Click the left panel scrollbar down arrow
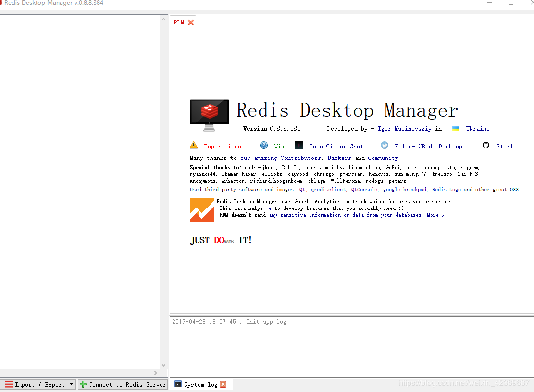534x392 pixels. pyautogui.click(x=164, y=364)
